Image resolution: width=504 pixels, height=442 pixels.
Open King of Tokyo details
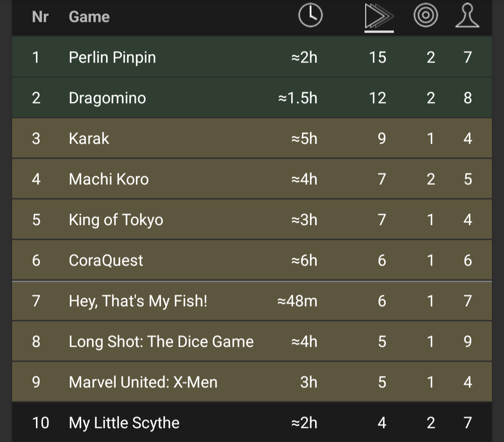tap(252, 219)
